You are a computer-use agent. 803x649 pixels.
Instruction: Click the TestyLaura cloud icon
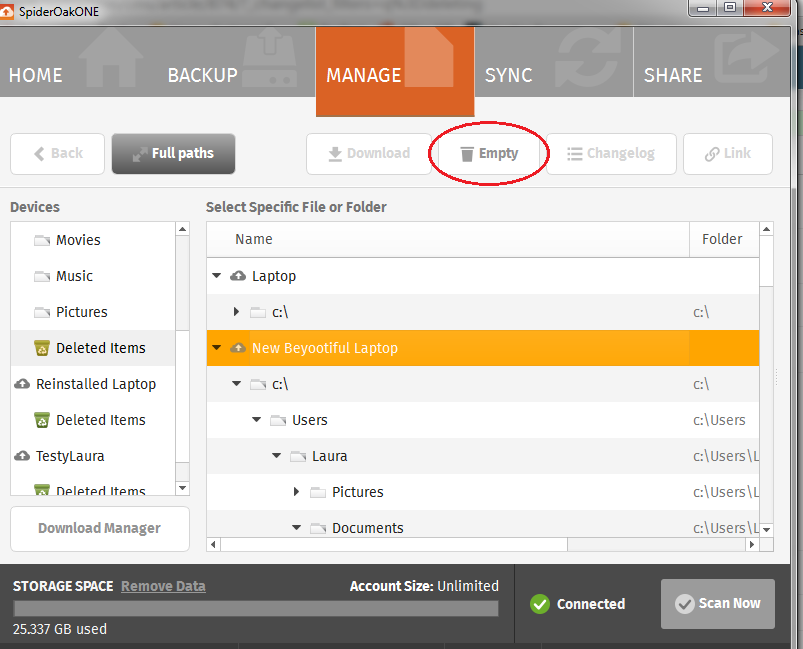pos(22,455)
